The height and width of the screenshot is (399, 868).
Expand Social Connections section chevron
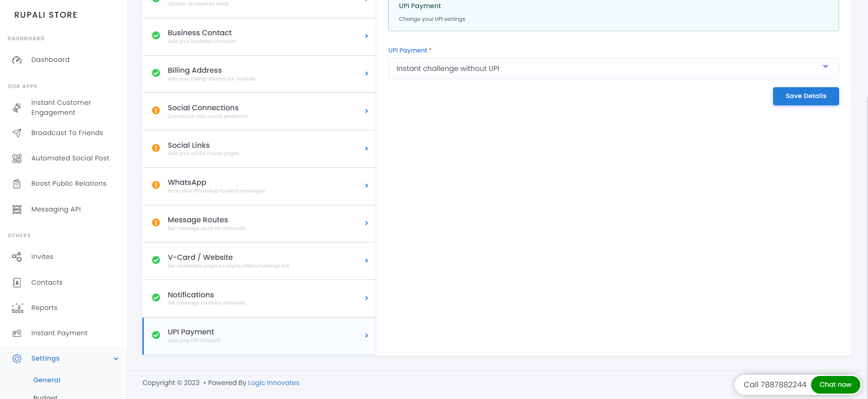pyautogui.click(x=367, y=111)
